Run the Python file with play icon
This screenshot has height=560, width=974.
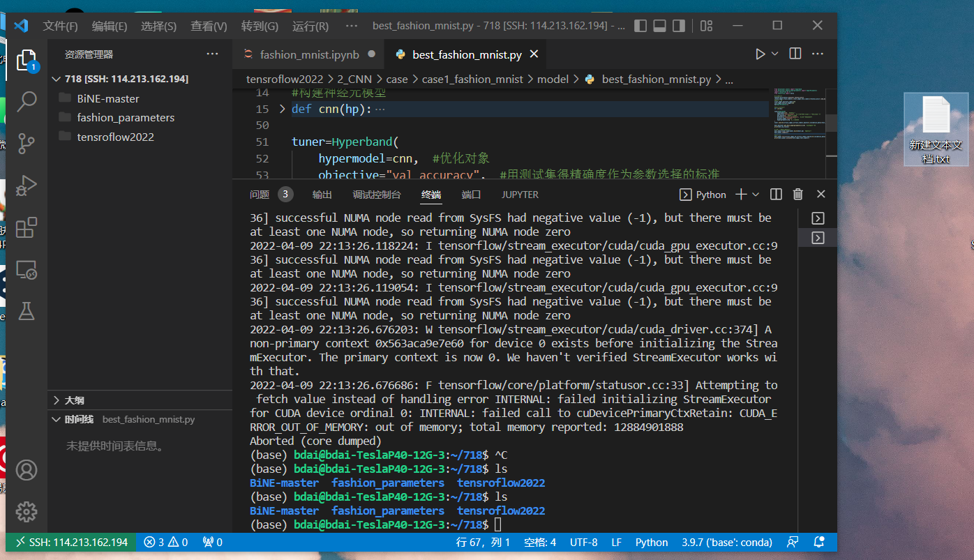[x=760, y=54]
